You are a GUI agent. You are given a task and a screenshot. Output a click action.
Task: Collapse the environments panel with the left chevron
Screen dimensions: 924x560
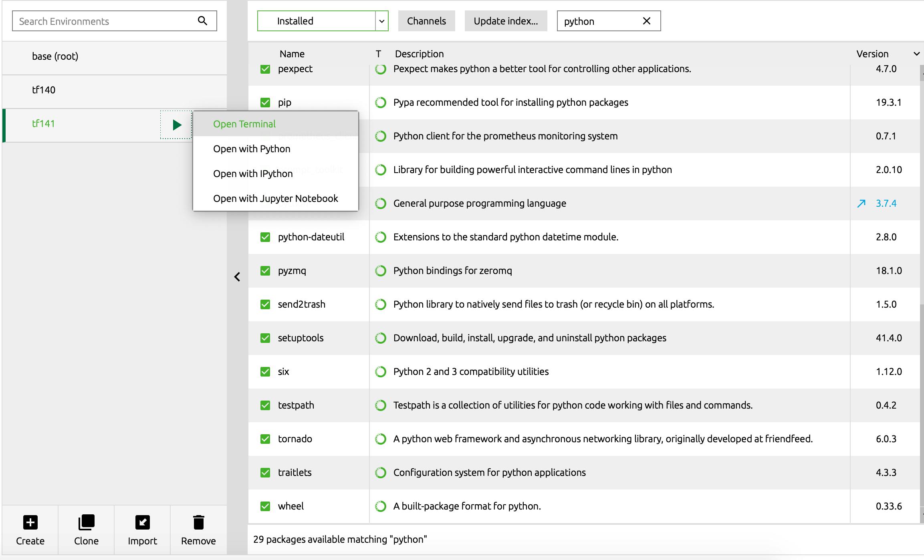click(237, 277)
